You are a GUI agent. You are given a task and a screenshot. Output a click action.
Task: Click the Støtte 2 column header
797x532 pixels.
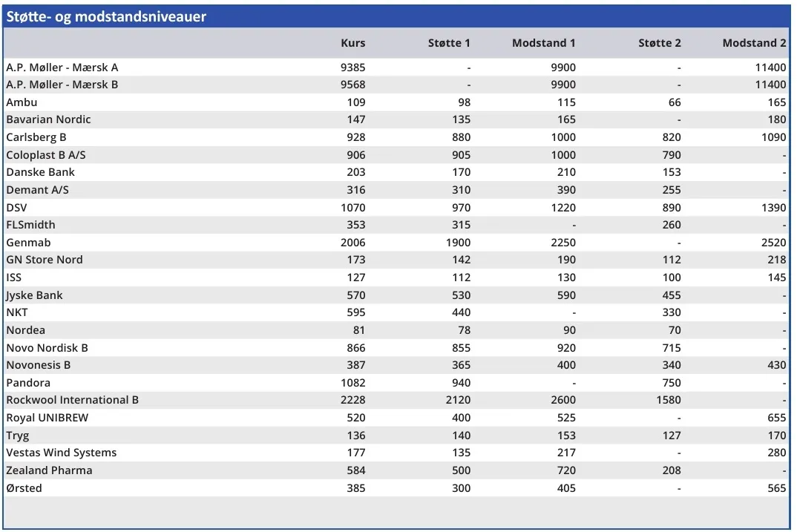tap(659, 43)
